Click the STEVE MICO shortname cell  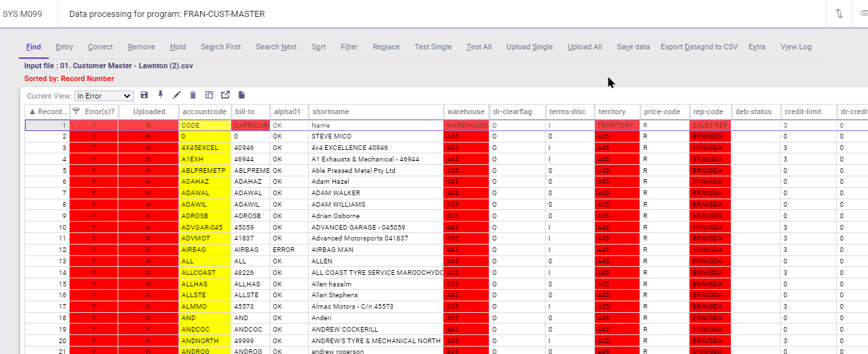tap(376, 136)
